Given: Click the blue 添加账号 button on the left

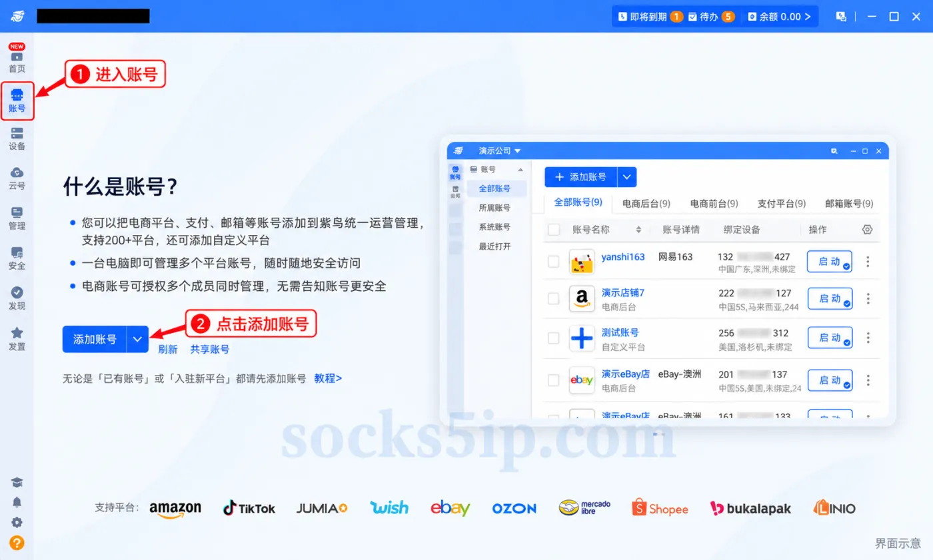Looking at the screenshot, I should tap(95, 339).
